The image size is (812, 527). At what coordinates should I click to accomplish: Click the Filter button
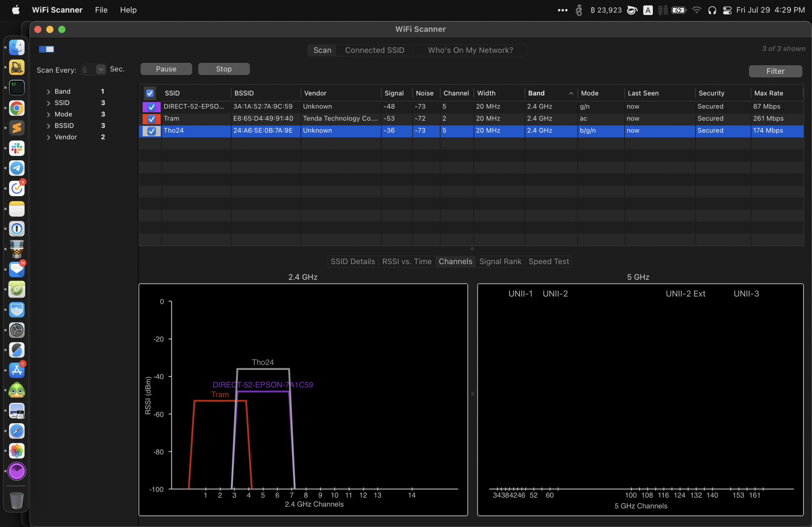(775, 71)
